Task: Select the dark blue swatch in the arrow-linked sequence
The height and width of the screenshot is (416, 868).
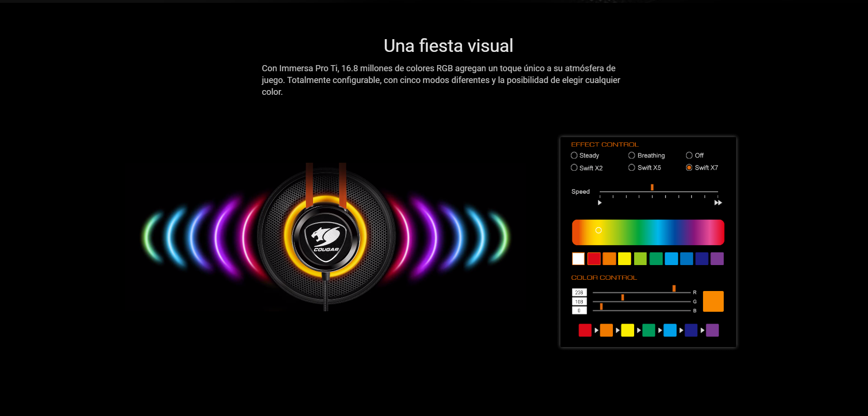Action: pyautogui.click(x=691, y=330)
